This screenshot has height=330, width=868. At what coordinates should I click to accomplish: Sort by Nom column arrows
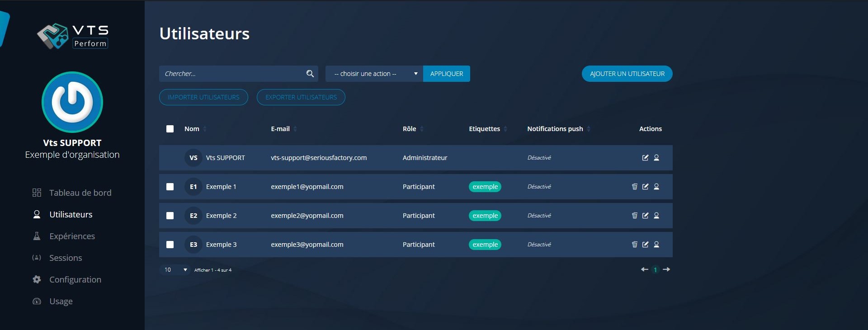coord(205,129)
